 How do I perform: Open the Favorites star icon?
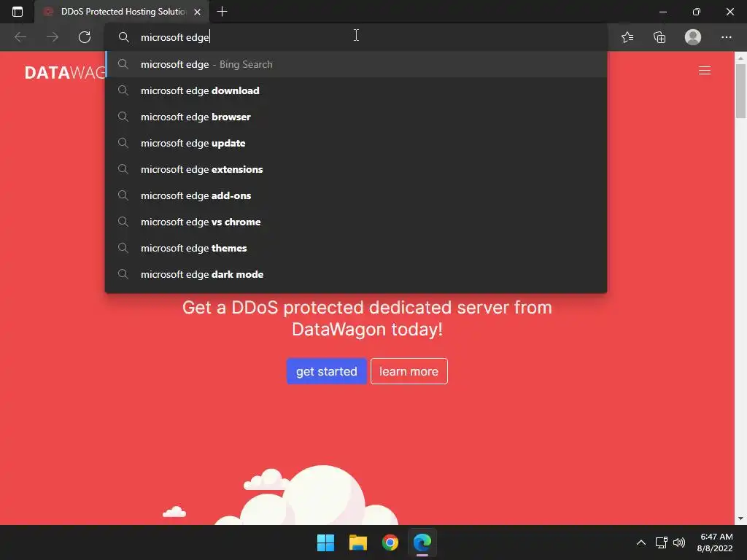tap(627, 37)
